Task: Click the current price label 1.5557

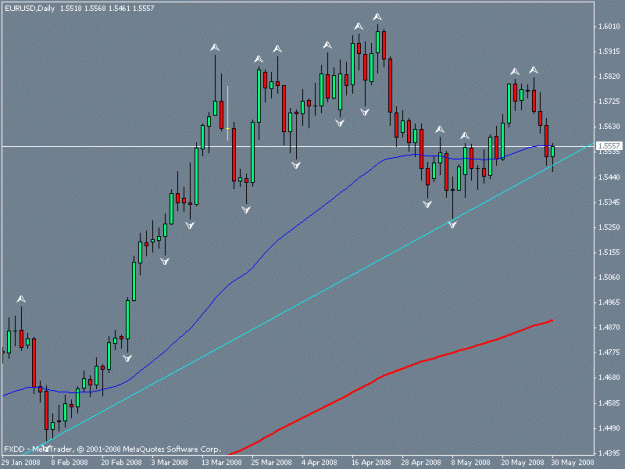Action: [609, 146]
